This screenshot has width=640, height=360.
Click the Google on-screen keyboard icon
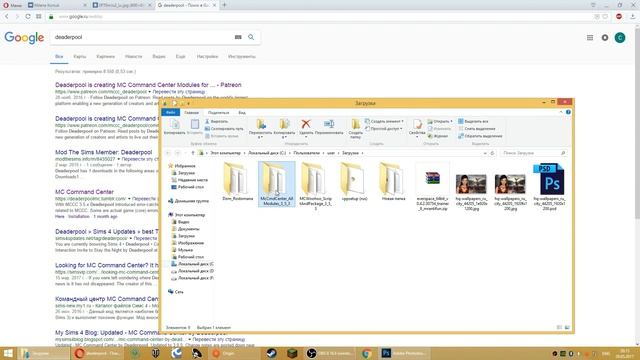(x=238, y=37)
